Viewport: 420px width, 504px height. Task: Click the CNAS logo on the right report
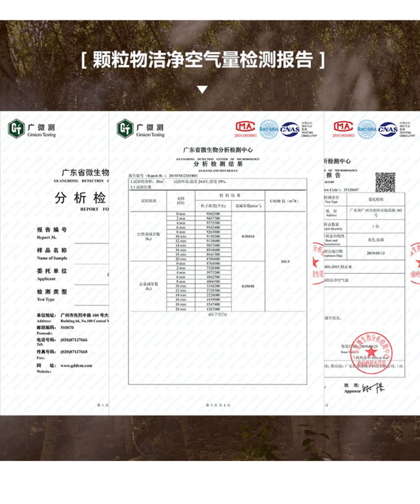pos(388,129)
